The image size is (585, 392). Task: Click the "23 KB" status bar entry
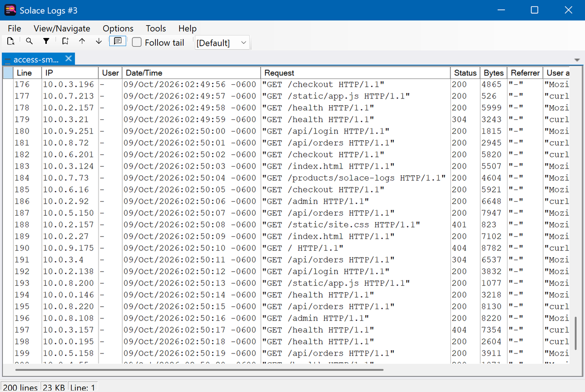(54, 388)
